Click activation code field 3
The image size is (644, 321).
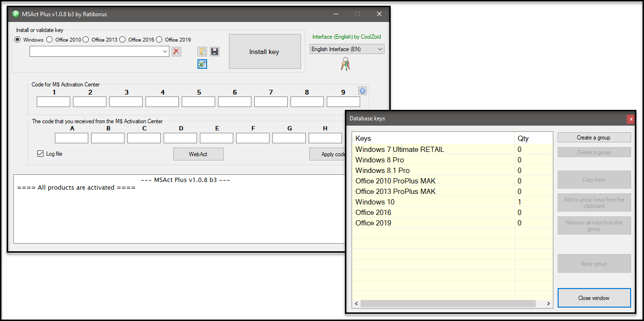coord(126,102)
